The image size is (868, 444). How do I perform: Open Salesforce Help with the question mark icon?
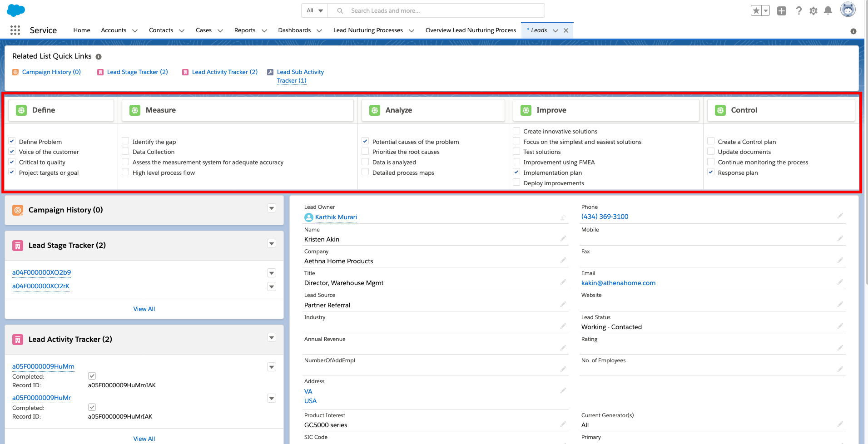pos(799,10)
